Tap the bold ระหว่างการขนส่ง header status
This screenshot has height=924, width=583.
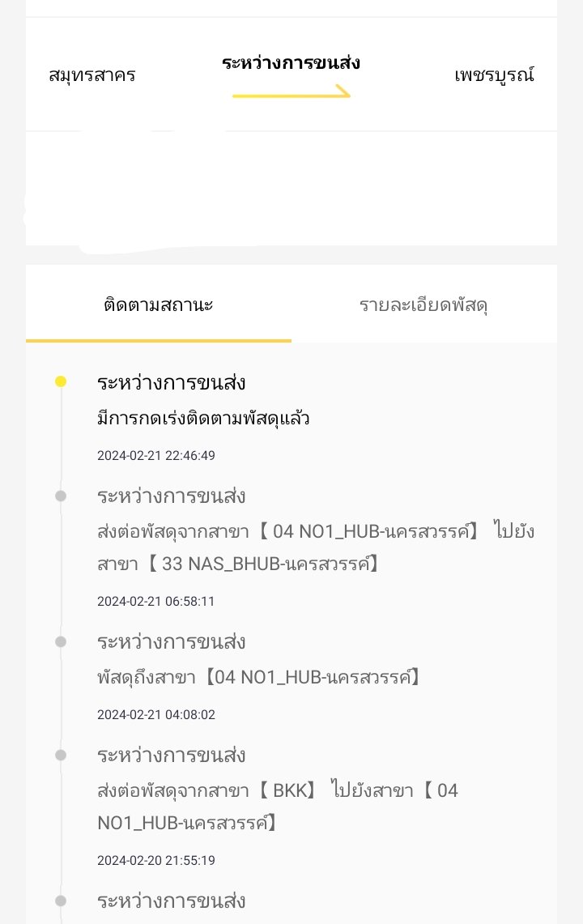[x=291, y=62]
